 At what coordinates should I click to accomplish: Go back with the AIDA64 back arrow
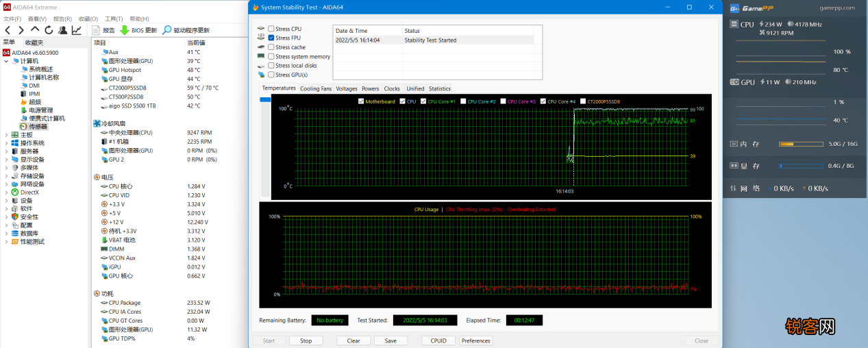pos(8,30)
